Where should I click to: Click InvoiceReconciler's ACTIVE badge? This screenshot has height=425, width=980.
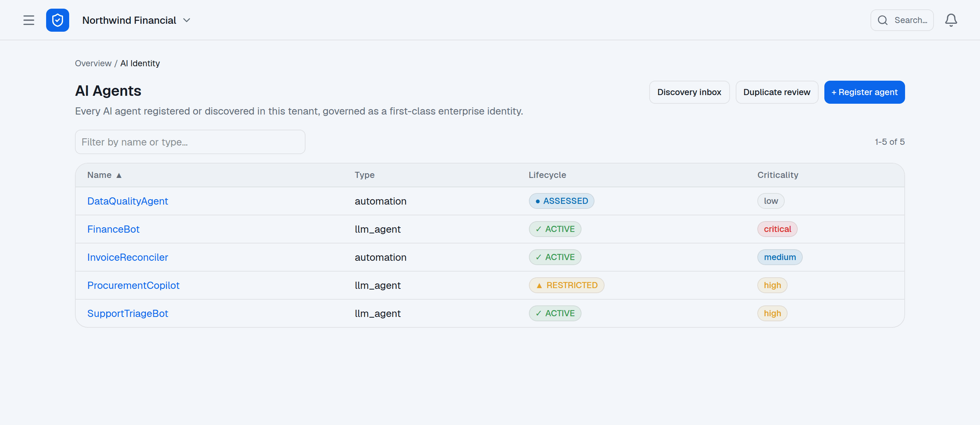point(555,258)
